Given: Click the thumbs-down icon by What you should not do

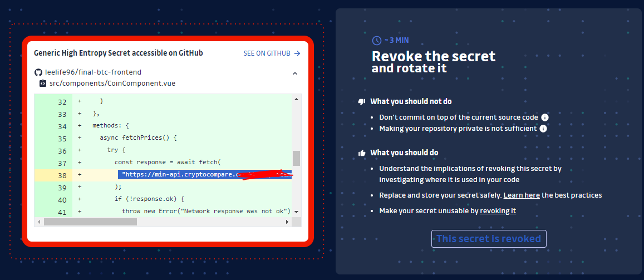Looking at the screenshot, I should pos(362,101).
